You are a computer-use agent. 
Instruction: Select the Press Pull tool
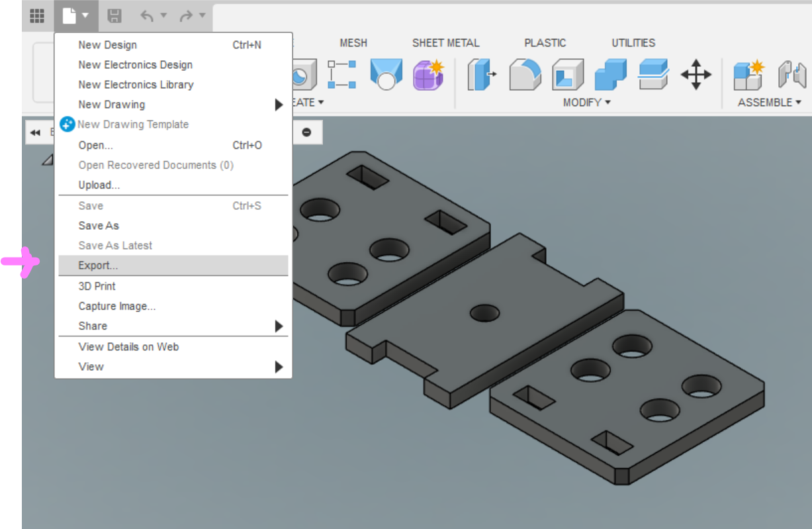click(x=482, y=74)
